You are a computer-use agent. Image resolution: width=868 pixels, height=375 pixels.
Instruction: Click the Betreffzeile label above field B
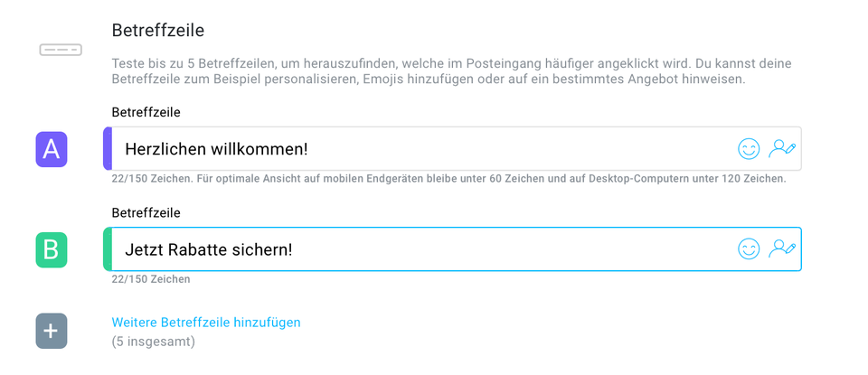click(146, 212)
